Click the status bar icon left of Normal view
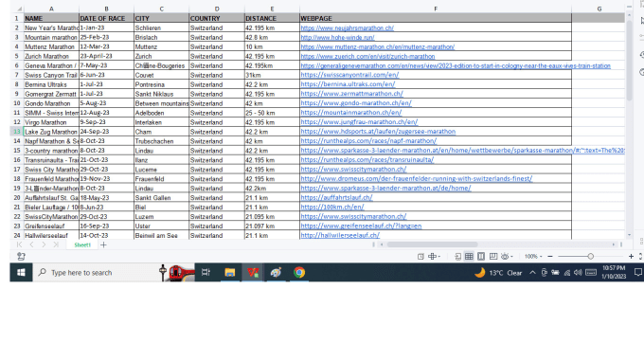 [458, 257]
